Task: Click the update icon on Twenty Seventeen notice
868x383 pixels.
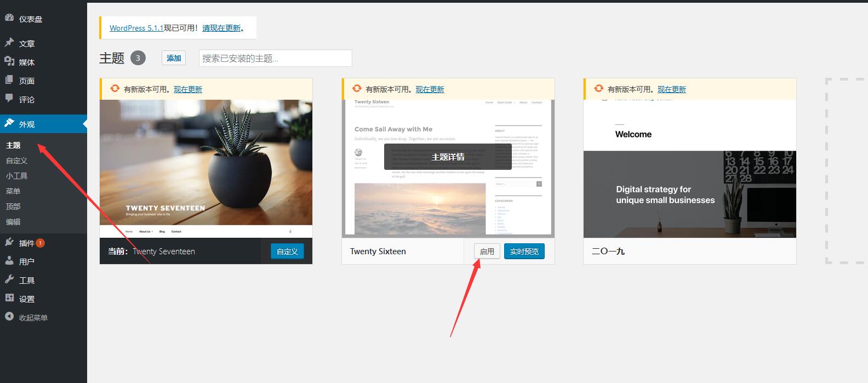Action: pyautogui.click(x=115, y=88)
